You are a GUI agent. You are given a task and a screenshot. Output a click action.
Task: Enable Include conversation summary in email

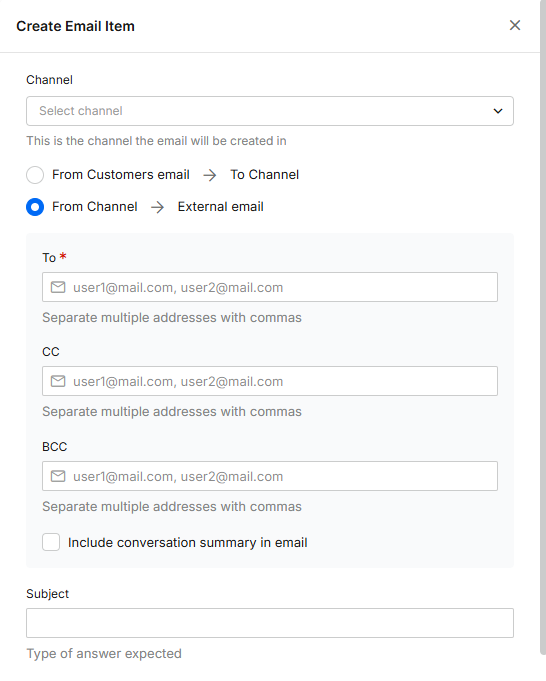pyautogui.click(x=51, y=542)
